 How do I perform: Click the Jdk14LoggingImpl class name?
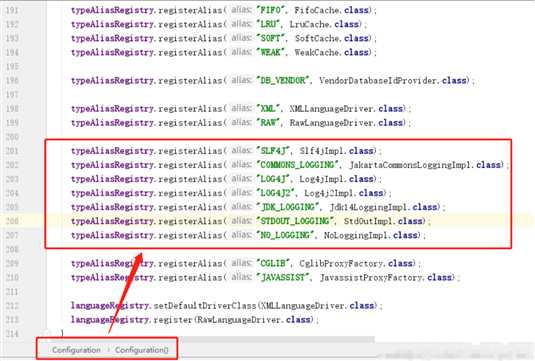[x=369, y=207]
